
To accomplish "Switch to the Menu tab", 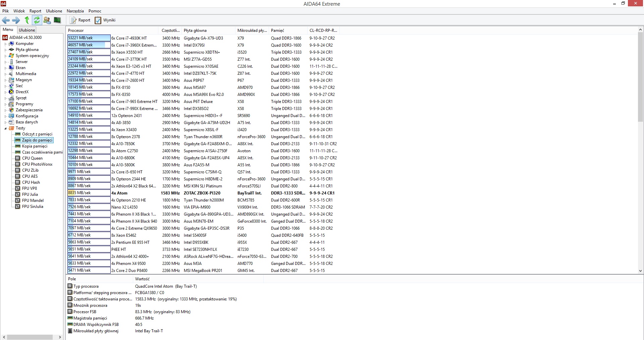I will coord(8,30).
